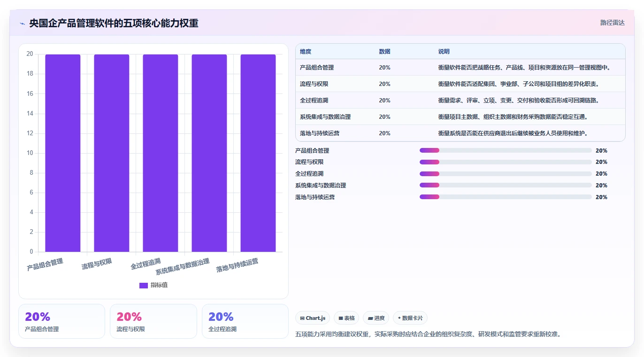Click the 产品组合管理 progress bar

(506, 150)
